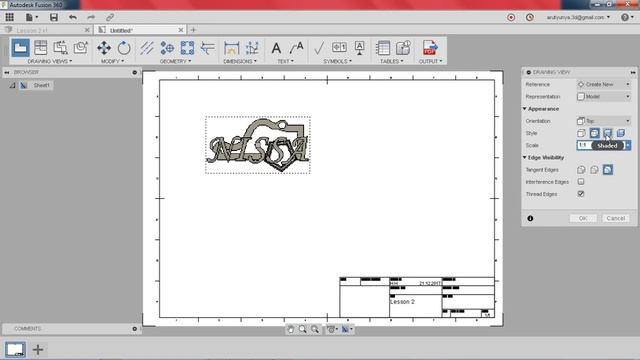The image size is (640, 360).
Task: Click the Cancel button
Action: pyautogui.click(x=616, y=218)
